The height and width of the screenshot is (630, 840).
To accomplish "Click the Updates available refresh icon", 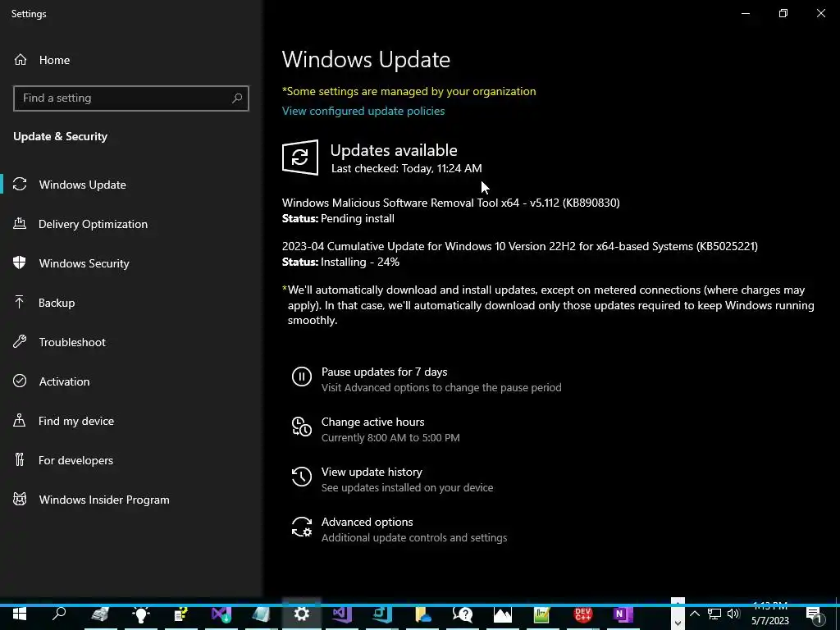I will click(x=300, y=157).
